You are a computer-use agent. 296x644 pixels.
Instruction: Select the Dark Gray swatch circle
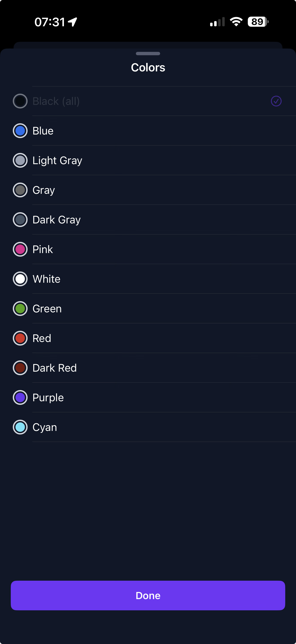20,220
